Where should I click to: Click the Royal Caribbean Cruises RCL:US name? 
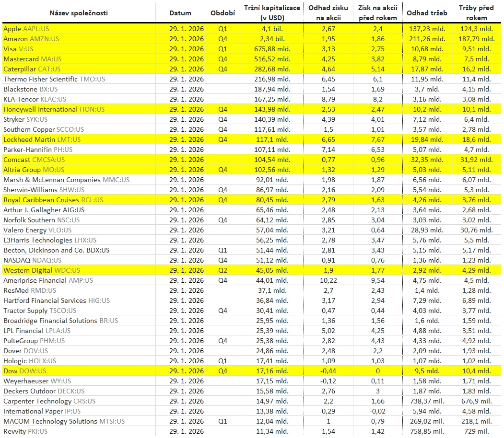[x=53, y=200]
